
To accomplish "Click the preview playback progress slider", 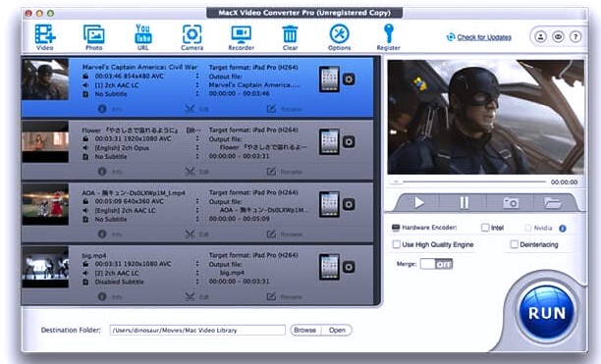I will click(468, 182).
